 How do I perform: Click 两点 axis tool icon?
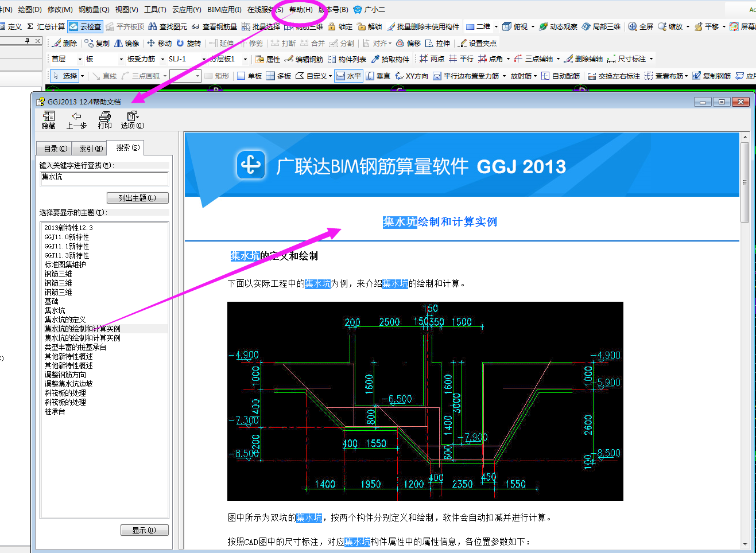(x=424, y=59)
